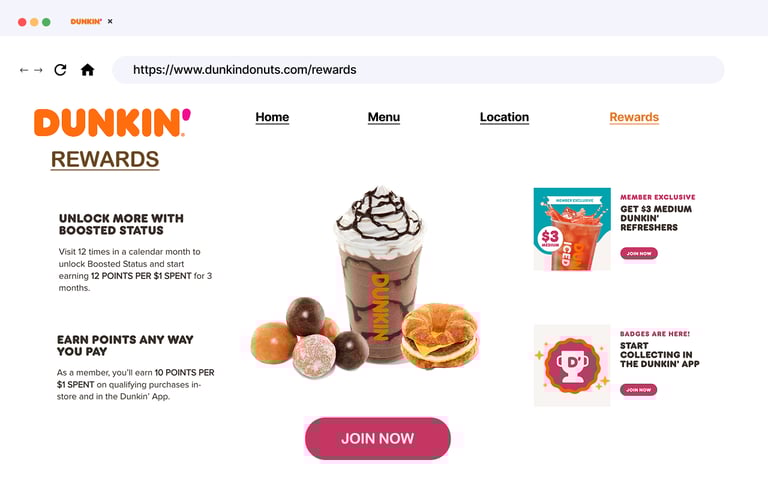Viewport: 768px width, 499px height.
Task: Click the croissant sandwich image
Action: point(439,336)
